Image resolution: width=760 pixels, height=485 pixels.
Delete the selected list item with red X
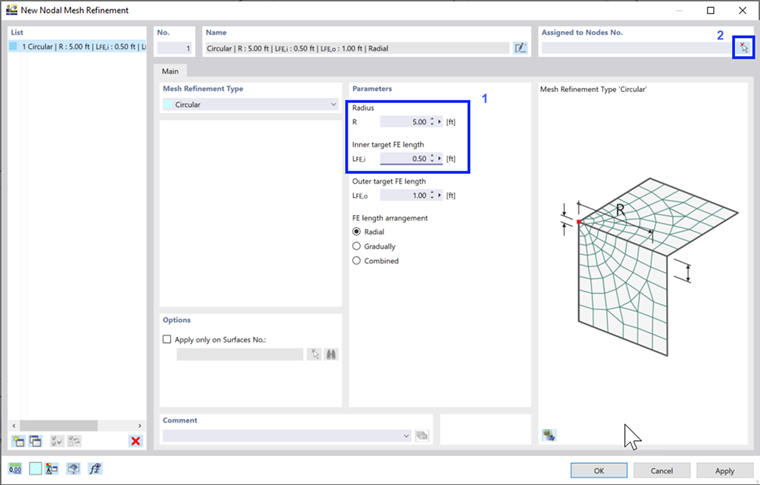click(136, 441)
